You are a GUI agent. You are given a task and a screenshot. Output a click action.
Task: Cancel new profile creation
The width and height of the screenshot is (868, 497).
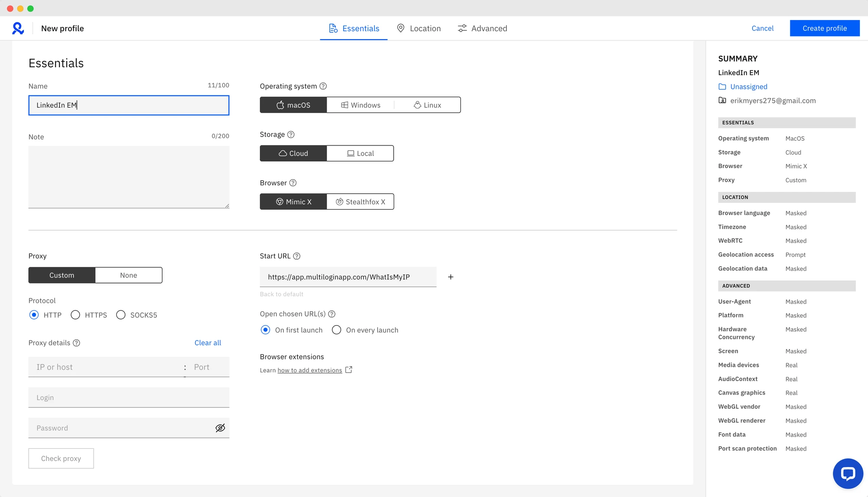click(x=763, y=28)
